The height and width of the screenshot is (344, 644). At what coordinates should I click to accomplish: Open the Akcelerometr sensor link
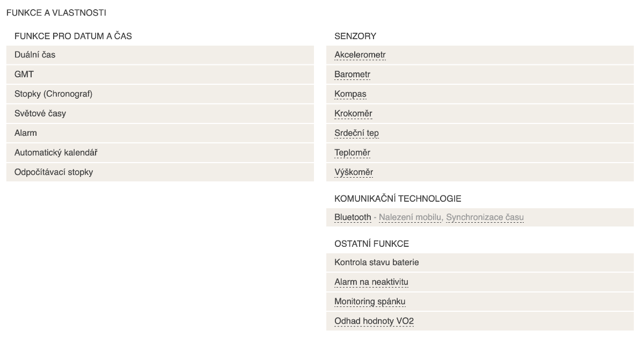point(360,55)
